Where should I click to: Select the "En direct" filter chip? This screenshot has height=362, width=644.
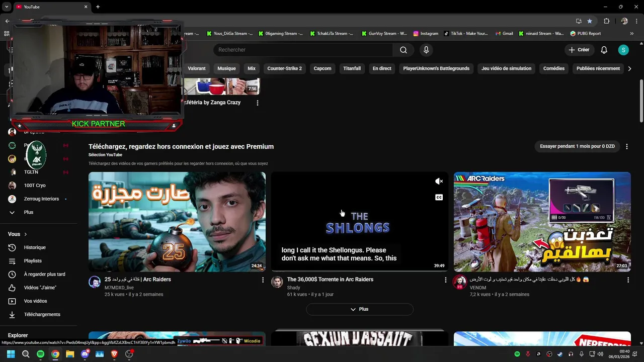pos(382,68)
